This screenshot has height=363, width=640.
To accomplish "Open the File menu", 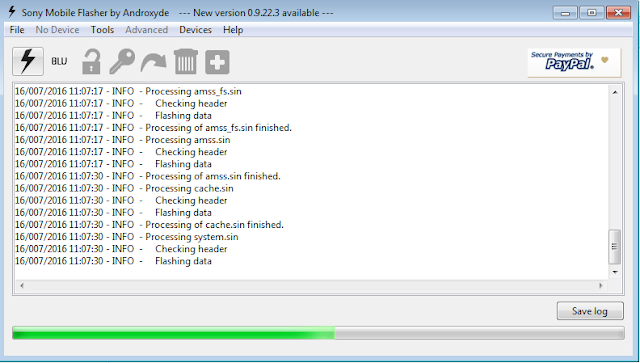I will [17, 30].
